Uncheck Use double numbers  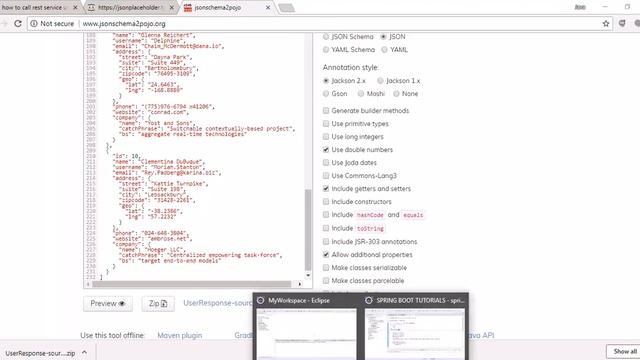tap(326, 150)
